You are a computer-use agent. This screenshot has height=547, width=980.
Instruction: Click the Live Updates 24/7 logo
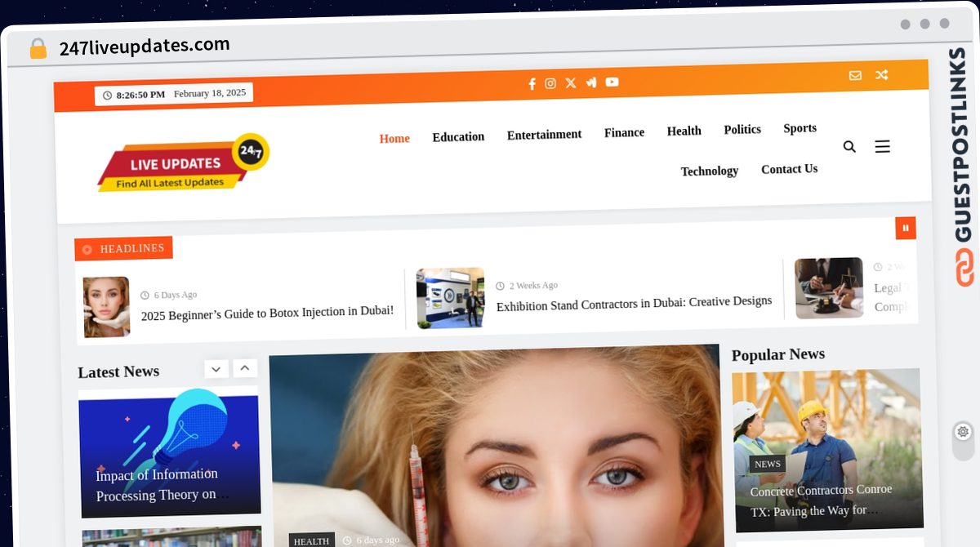pos(183,163)
